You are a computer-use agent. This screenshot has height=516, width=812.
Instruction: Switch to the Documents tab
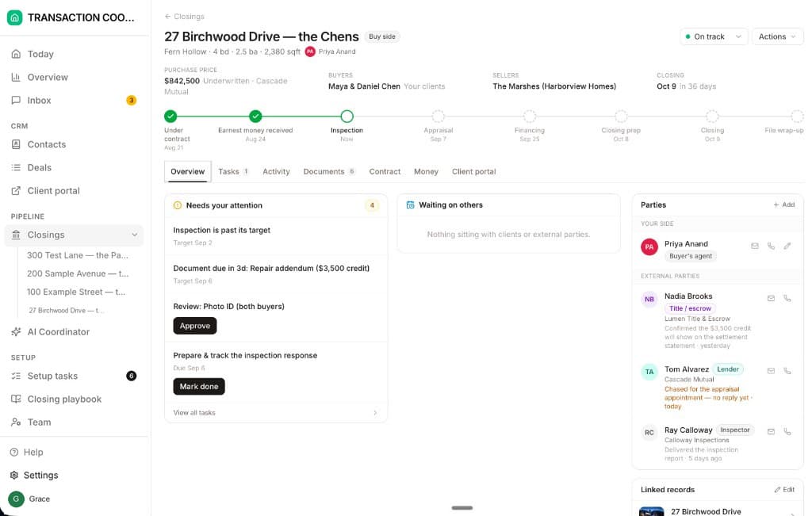point(329,171)
